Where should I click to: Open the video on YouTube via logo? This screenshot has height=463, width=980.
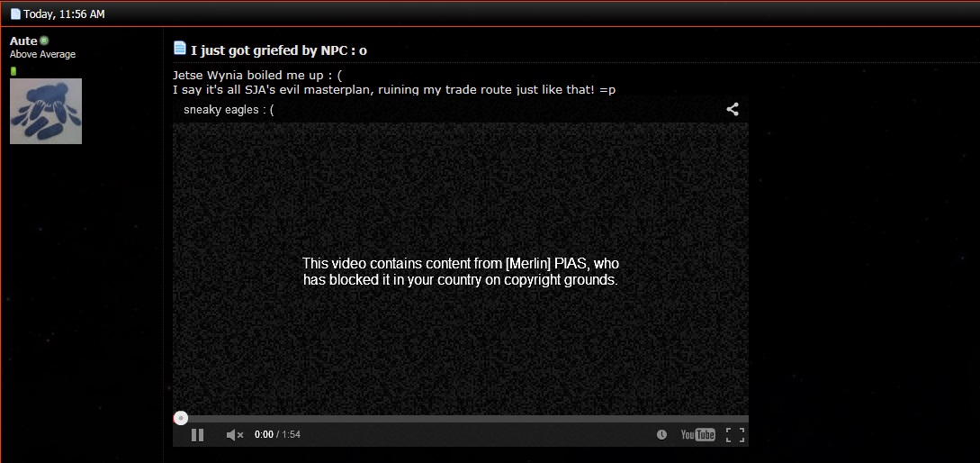(x=697, y=434)
